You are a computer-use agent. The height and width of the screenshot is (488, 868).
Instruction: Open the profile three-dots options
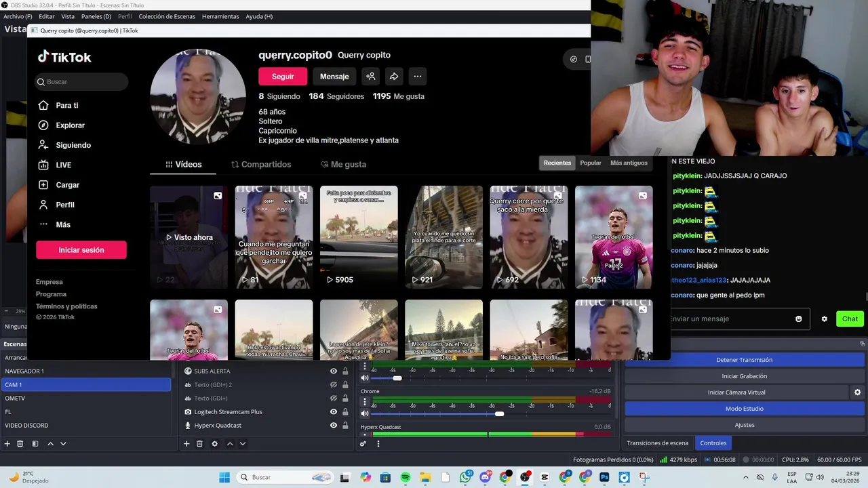(418, 77)
